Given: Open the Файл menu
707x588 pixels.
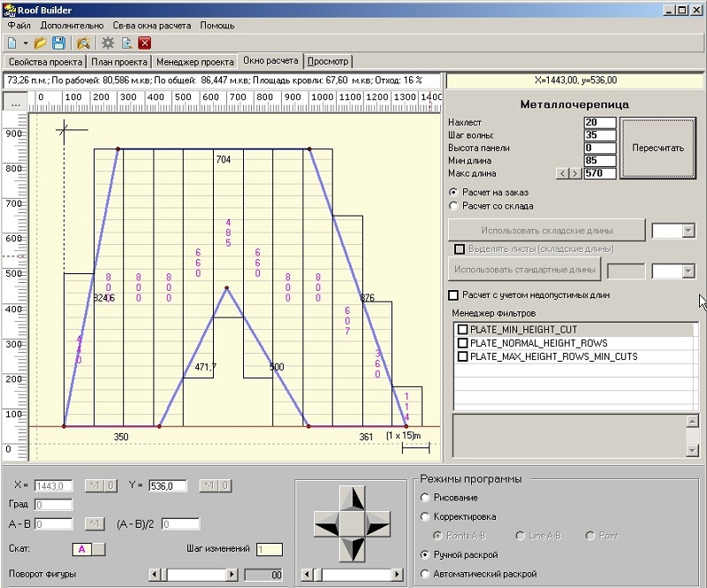Looking at the screenshot, I should click(x=19, y=26).
